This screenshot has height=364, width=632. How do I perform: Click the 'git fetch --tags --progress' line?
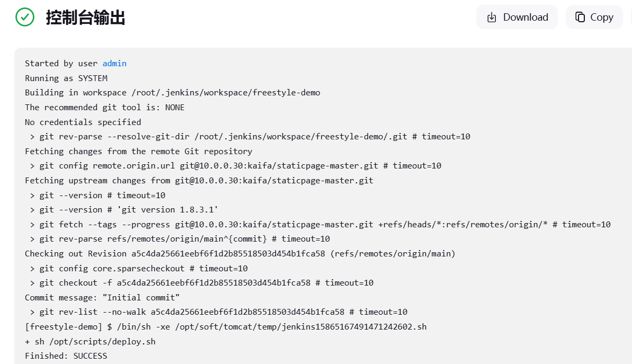[x=320, y=225]
